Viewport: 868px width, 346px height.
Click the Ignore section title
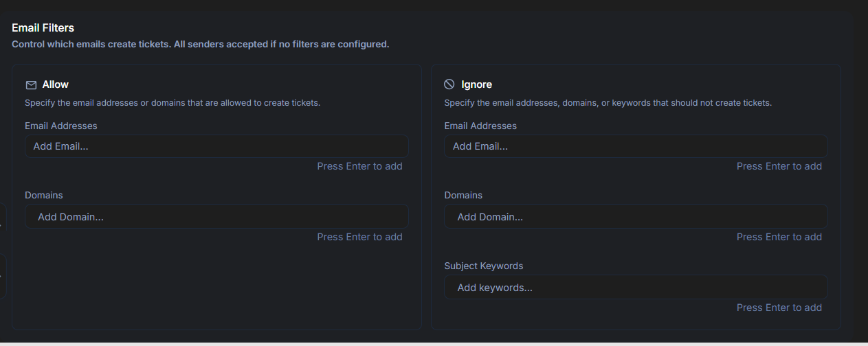[x=476, y=84]
